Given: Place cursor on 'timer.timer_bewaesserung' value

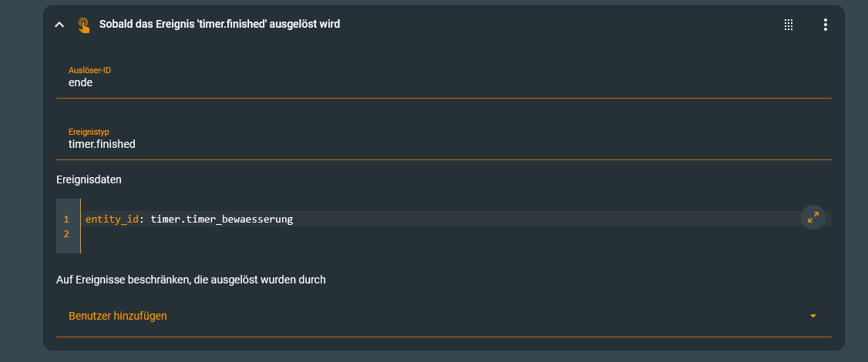Looking at the screenshot, I should pos(222,220).
